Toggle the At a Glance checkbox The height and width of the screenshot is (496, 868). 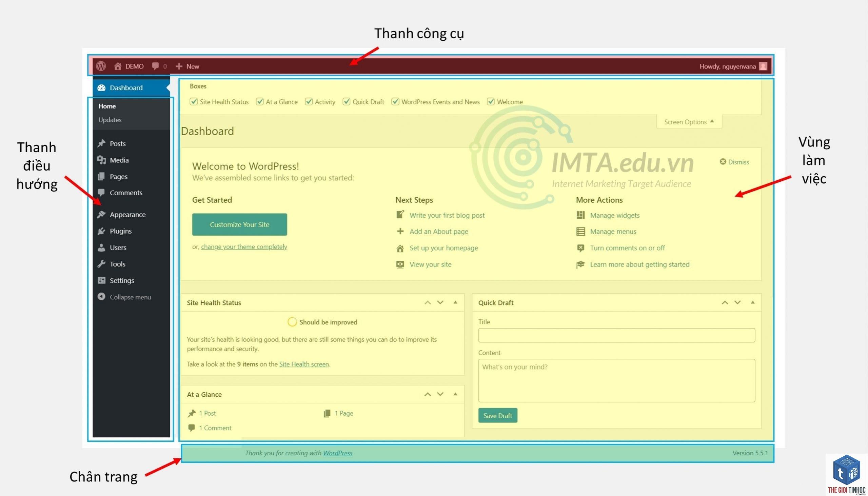coord(260,101)
